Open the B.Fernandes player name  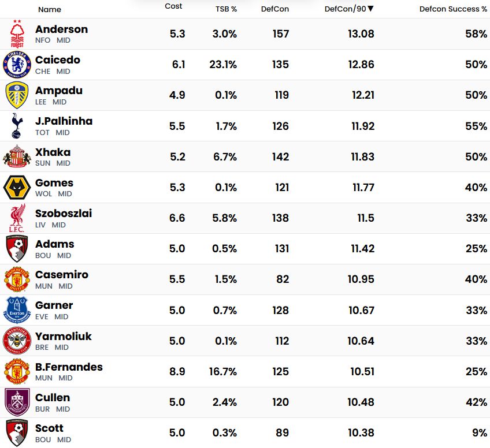coord(69,367)
